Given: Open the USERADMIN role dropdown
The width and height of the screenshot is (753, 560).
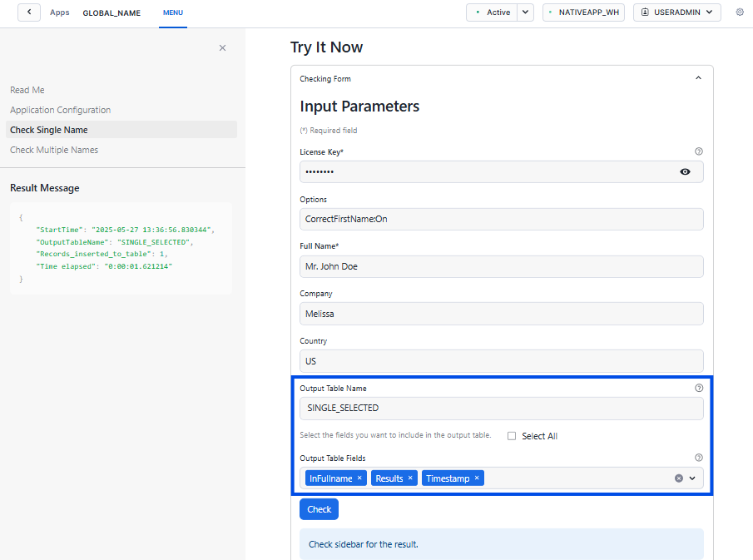Looking at the screenshot, I should pyautogui.click(x=677, y=12).
